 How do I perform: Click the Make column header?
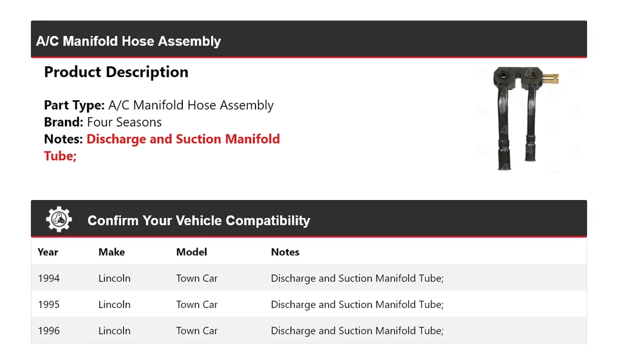click(x=111, y=252)
